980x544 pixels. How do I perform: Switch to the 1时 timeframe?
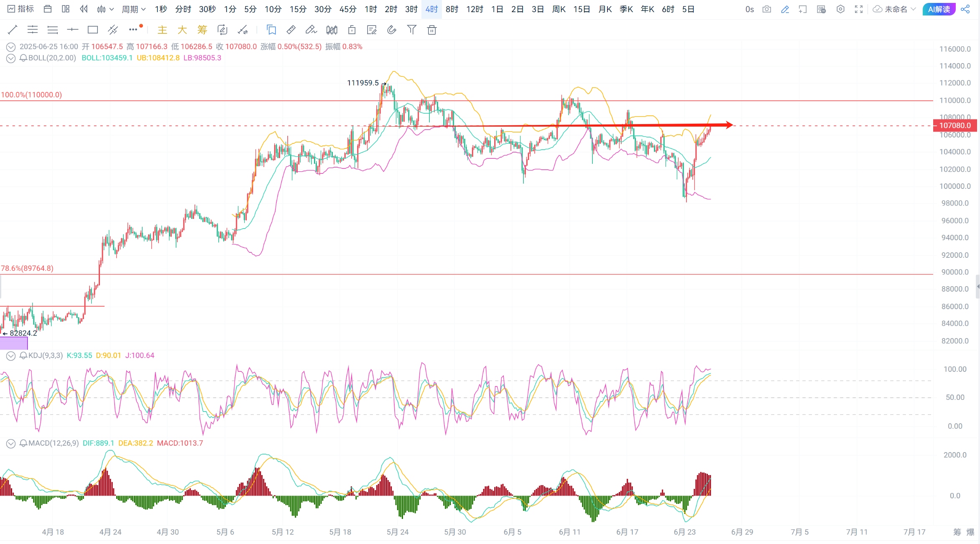click(x=370, y=9)
